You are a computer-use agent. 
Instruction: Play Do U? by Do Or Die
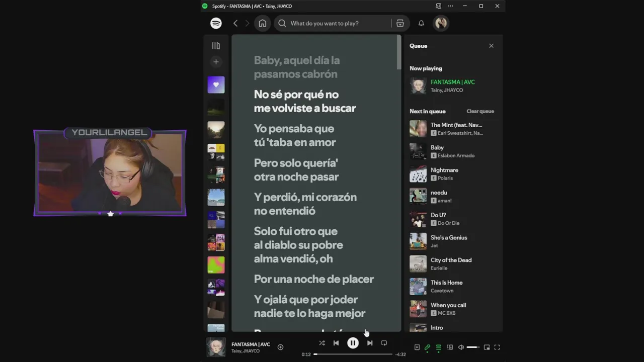click(x=453, y=219)
